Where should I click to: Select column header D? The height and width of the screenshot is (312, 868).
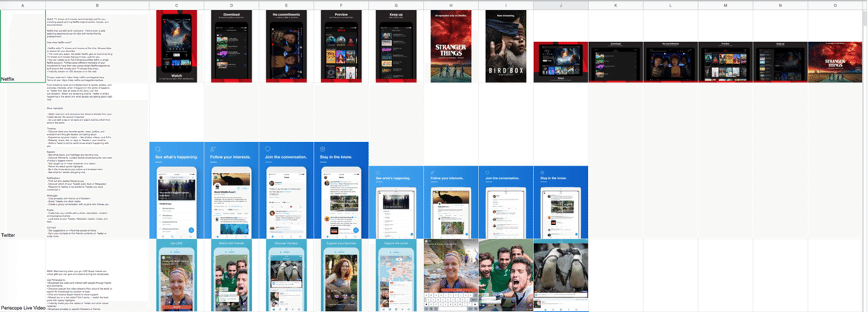[x=231, y=5]
